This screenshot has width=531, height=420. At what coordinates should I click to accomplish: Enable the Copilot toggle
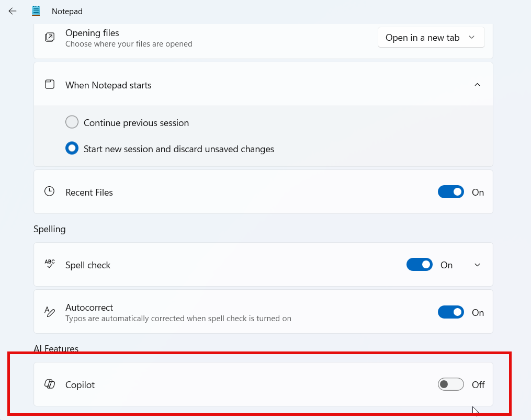(450, 384)
